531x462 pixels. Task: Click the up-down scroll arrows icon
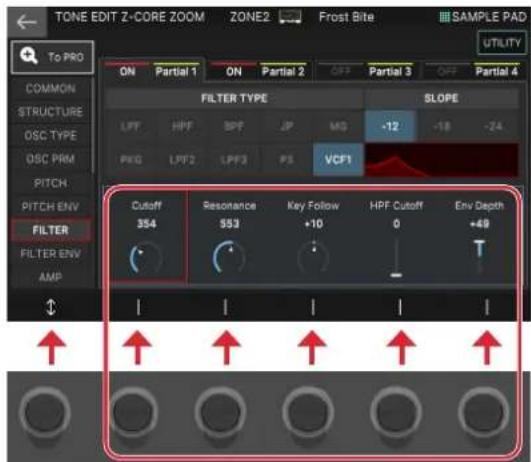pos(51,307)
